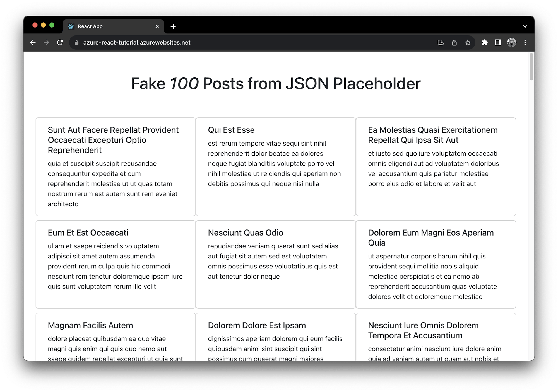558x392 pixels.
Task: Click the browser back arrow
Action: [33, 42]
